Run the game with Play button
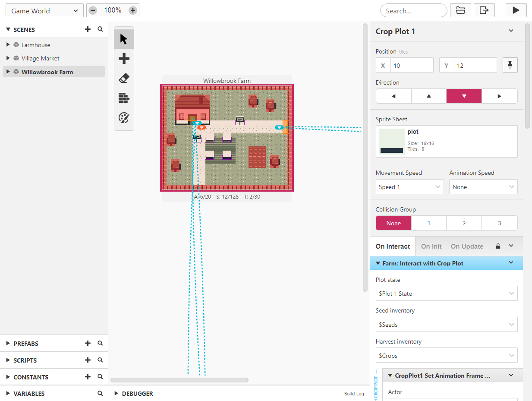 pyautogui.click(x=516, y=10)
